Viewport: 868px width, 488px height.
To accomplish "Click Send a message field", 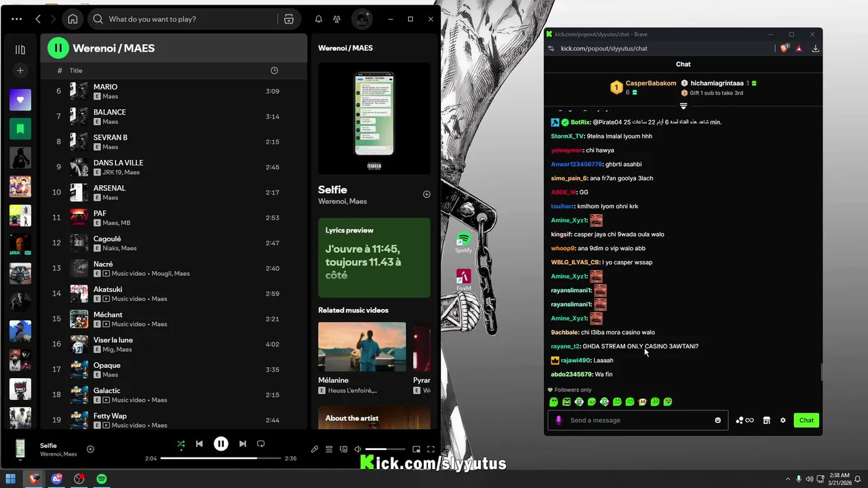I will pyautogui.click(x=639, y=420).
